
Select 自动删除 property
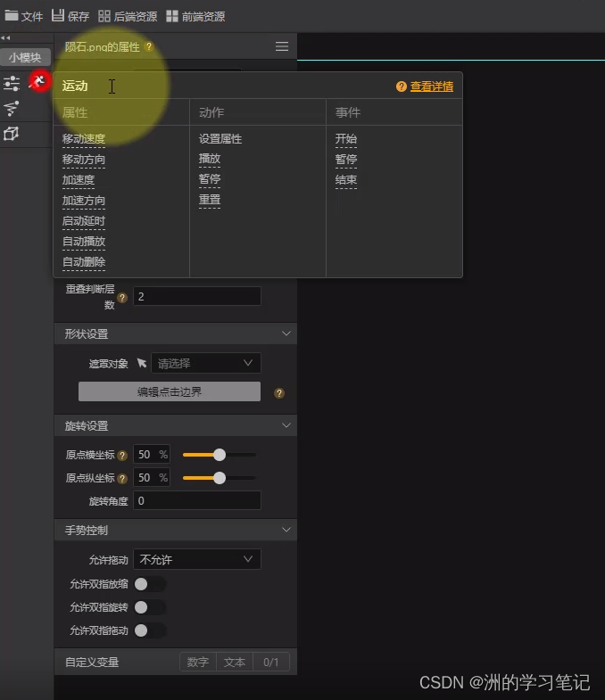pyautogui.click(x=84, y=262)
